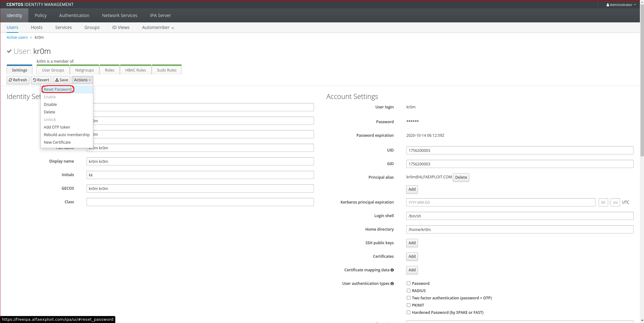Expand the Automember dropdown menu
Screen dimensions: 644x323
(158, 28)
